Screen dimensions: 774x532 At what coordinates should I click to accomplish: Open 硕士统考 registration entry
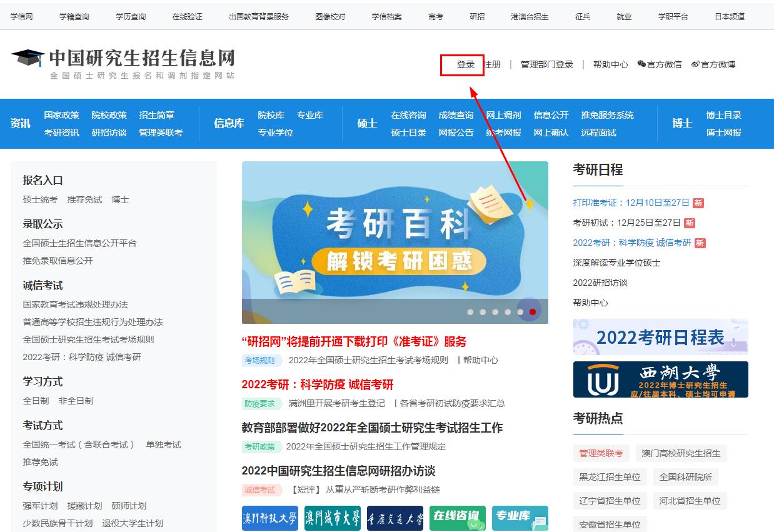tap(40, 199)
